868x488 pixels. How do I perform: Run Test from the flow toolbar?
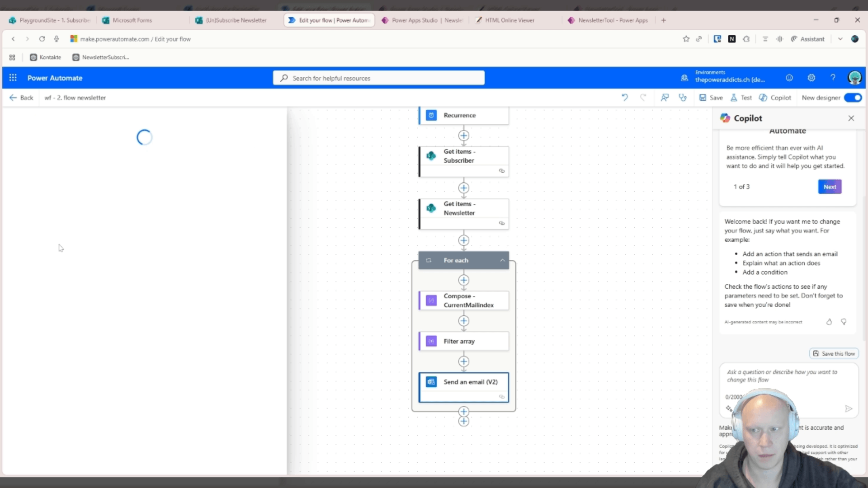pyautogui.click(x=741, y=98)
